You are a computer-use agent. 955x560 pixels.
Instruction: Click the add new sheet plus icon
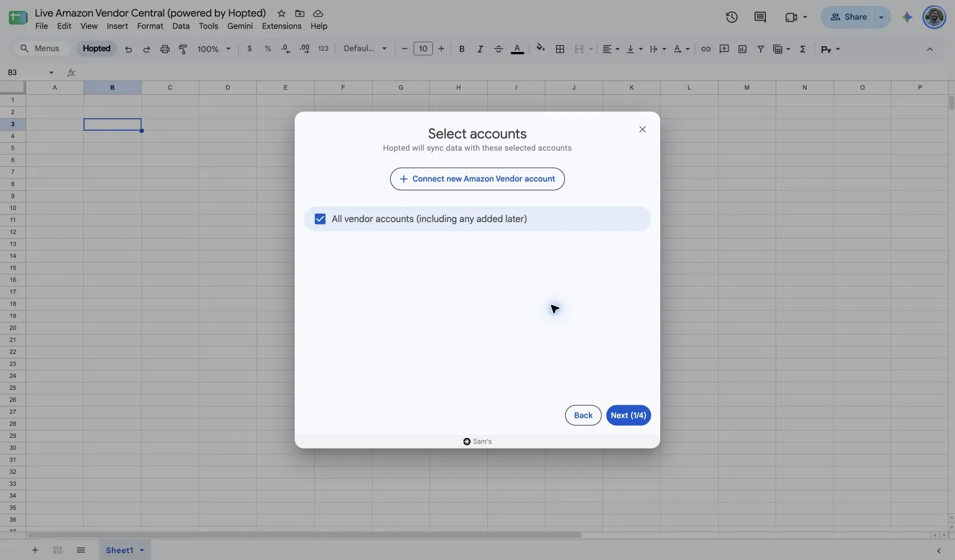point(35,550)
